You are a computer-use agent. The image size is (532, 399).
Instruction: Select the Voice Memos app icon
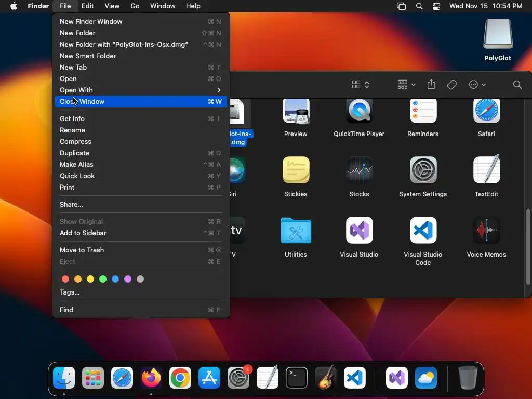486,230
